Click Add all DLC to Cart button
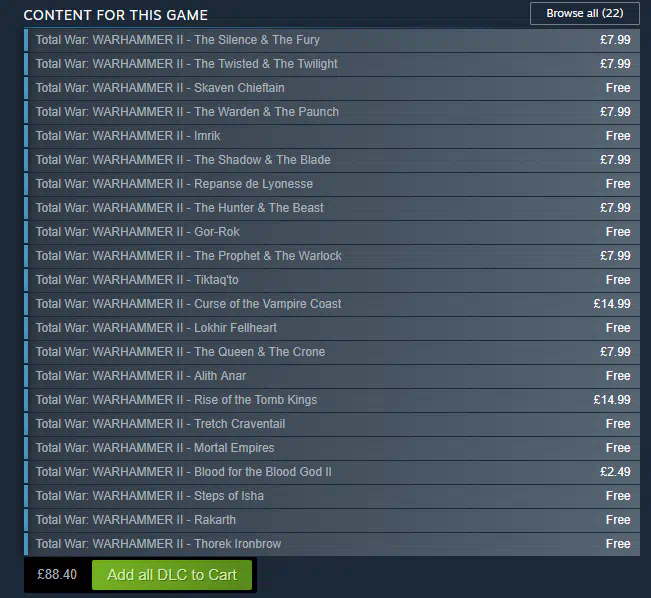 tap(172, 575)
